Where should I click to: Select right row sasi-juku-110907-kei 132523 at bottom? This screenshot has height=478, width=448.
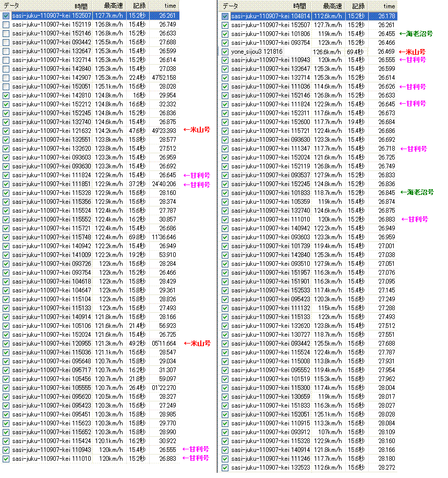pyautogui.click(x=309, y=468)
